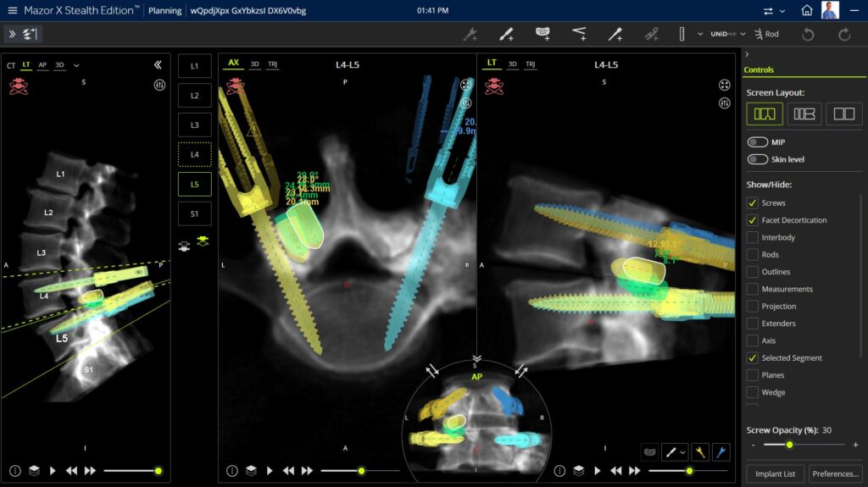Click the Undo arrow in the toolbar
This screenshot has width=868, height=487.
(808, 34)
